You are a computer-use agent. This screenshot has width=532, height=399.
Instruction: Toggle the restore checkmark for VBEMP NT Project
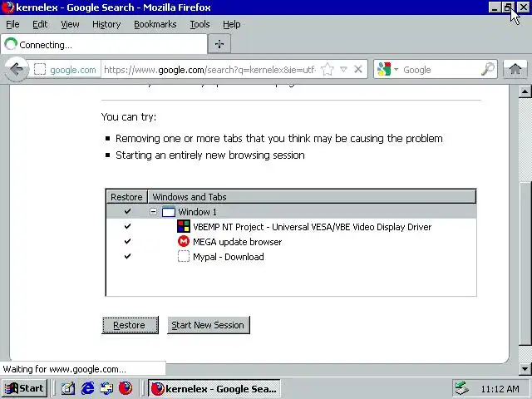coord(127,226)
